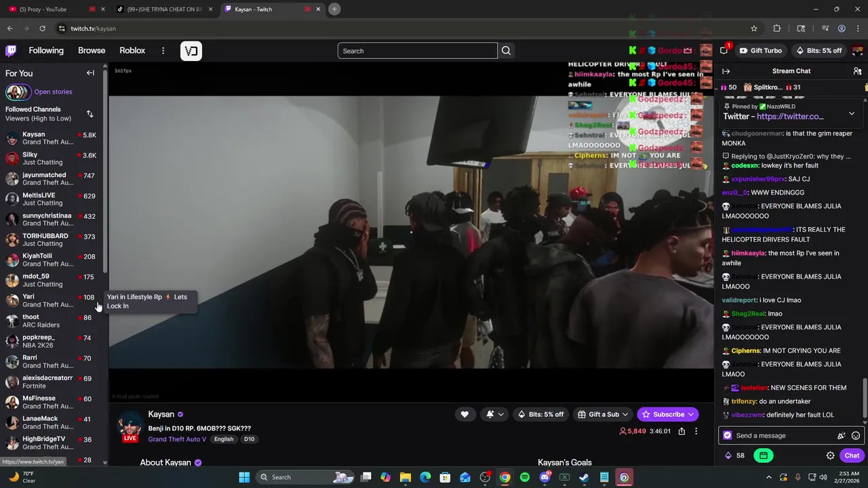Click the D10 tag
Viewport: 868px width, 488px height.
tap(250, 439)
